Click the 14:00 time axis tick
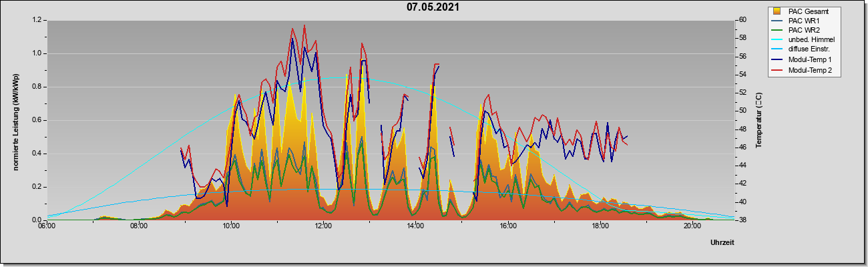Image resolution: width=868 pixels, height=267 pixels. pos(415,226)
